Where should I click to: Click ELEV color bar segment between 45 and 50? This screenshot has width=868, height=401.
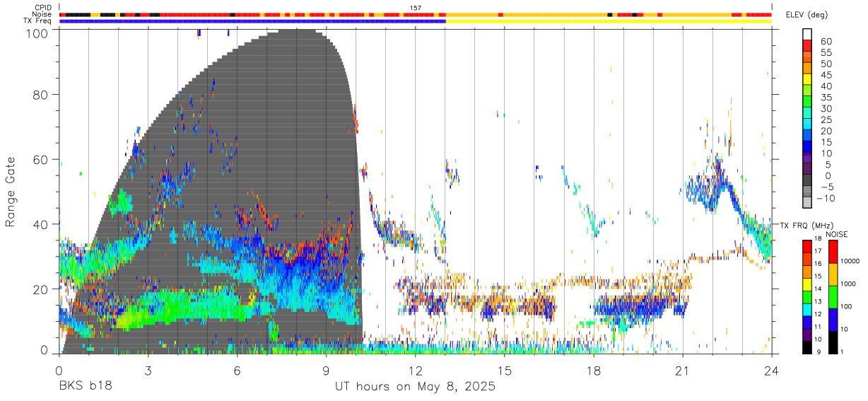[807, 69]
